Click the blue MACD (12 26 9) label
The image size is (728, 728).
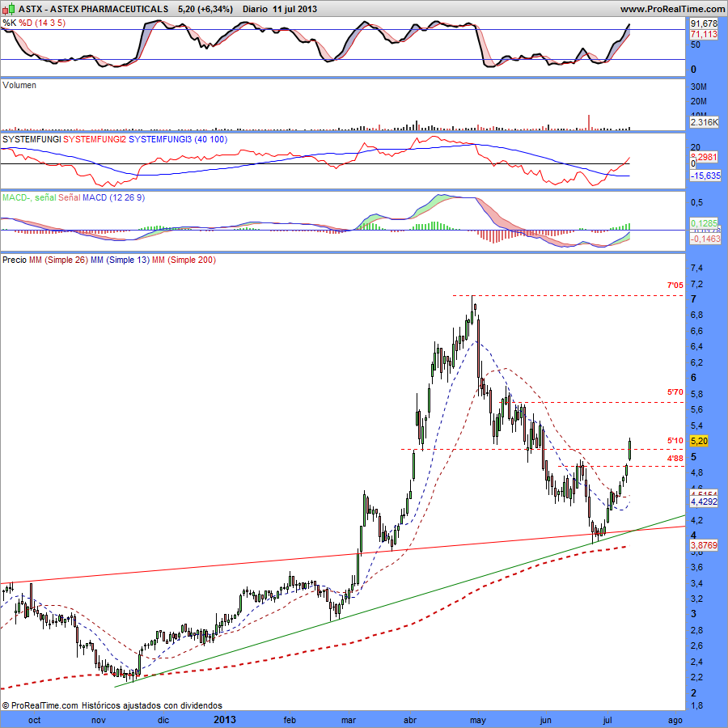click(x=114, y=197)
